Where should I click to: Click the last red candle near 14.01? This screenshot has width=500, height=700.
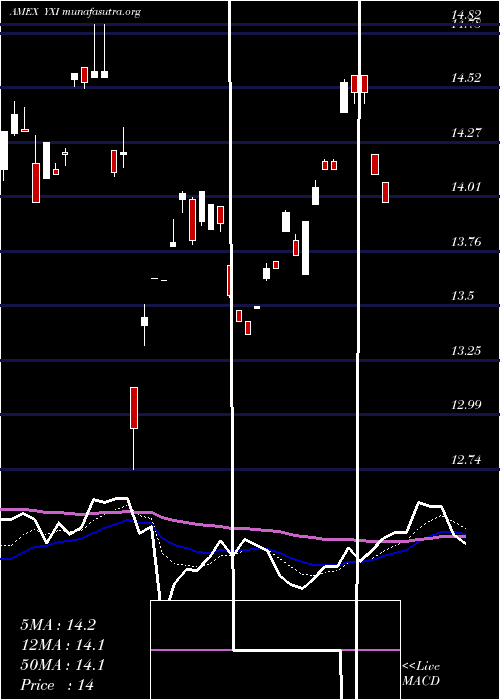pyautogui.click(x=385, y=192)
